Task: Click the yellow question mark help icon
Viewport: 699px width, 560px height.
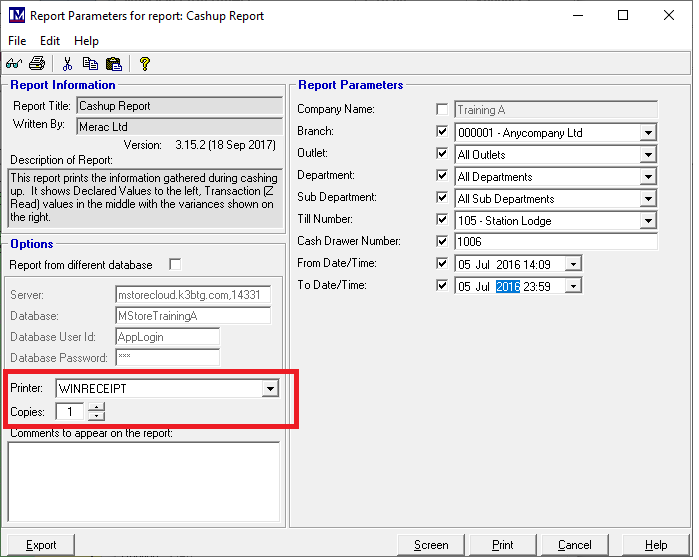Action: pyautogui.click(x=144, y=64)
